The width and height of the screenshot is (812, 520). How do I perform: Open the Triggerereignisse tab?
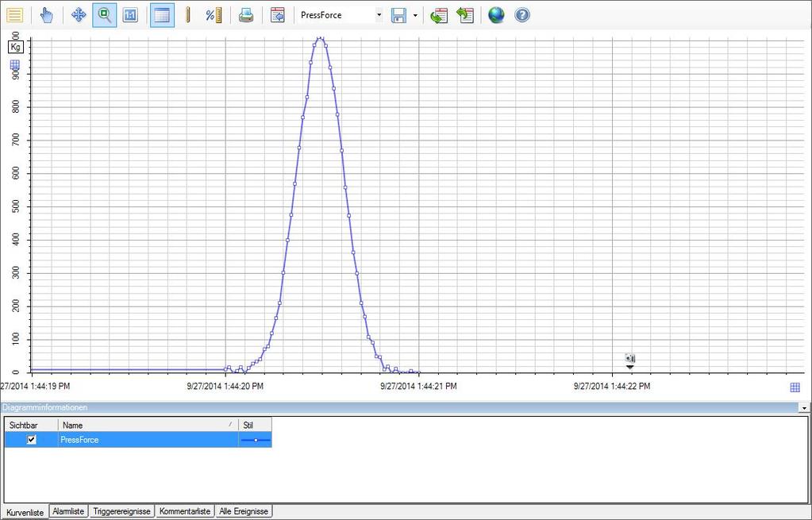coord(121,511)
